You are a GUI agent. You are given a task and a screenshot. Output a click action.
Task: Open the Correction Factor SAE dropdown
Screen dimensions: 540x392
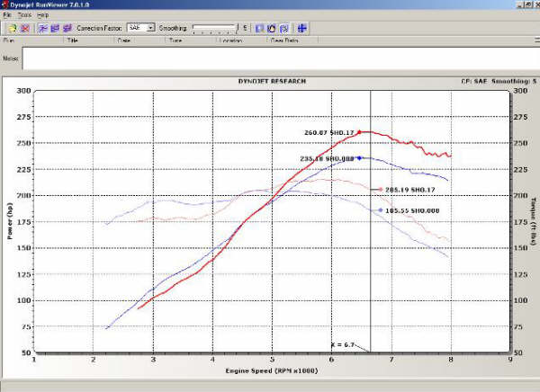point(141,28)
